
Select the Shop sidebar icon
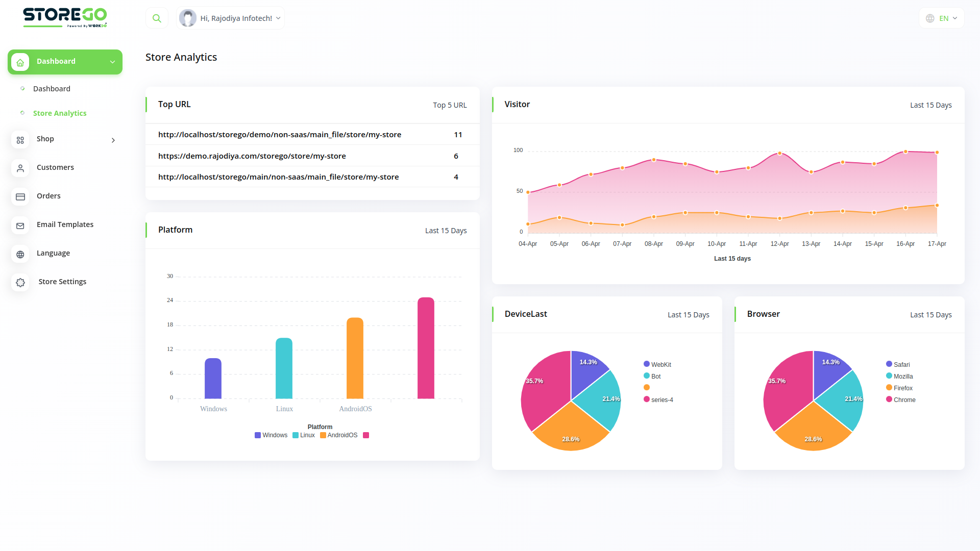(20, 140)
